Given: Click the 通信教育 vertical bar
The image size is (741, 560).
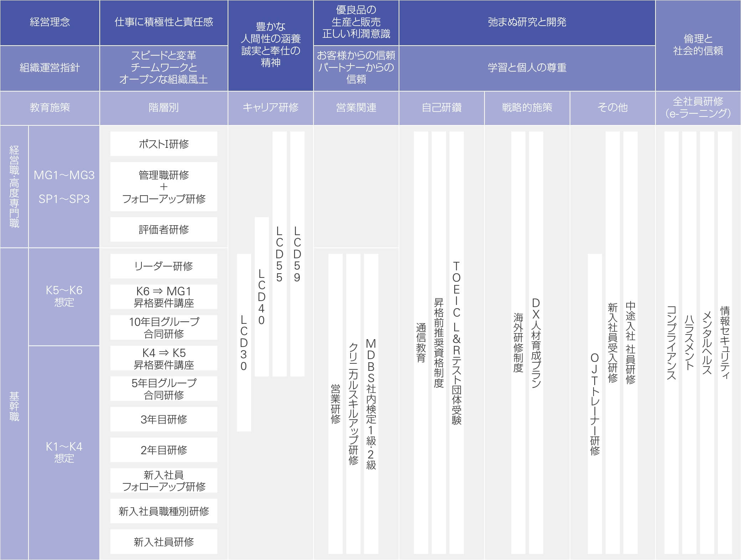Looking at the screenshot, I should tap(421, 343).
